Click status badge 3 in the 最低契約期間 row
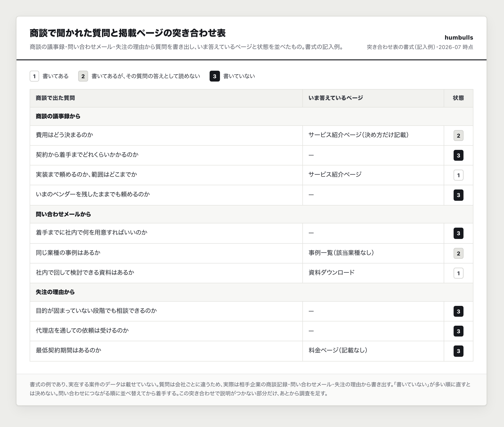The width and height of the screenshot is (504, 427). coord(458,351)
